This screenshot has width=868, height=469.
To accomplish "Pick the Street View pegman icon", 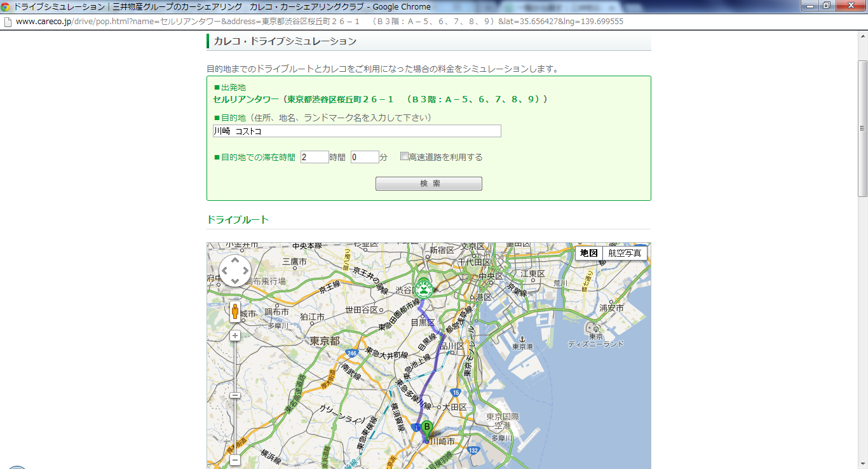I will point(235,311).
